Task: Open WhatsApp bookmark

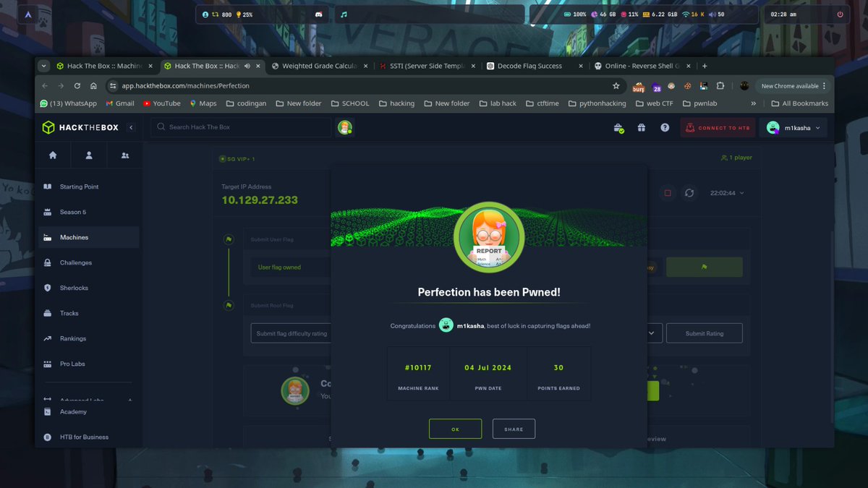Action: click(x=69, y=103)
